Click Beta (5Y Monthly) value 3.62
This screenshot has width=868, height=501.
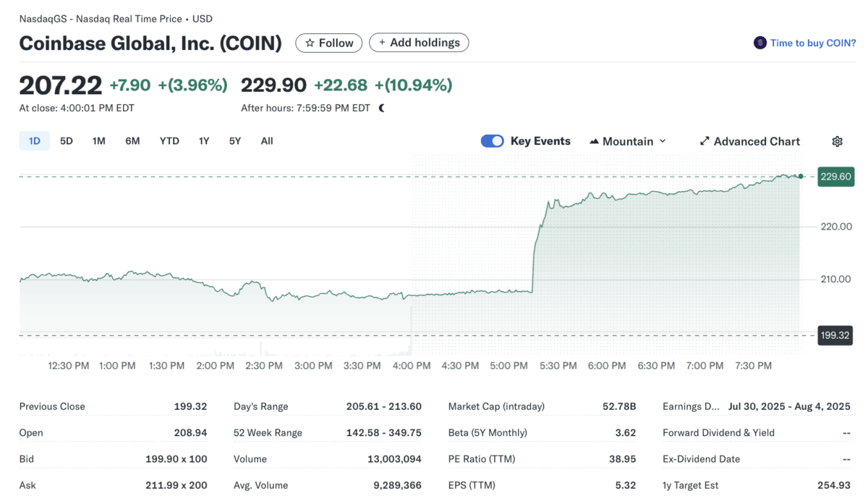(626, 433)
